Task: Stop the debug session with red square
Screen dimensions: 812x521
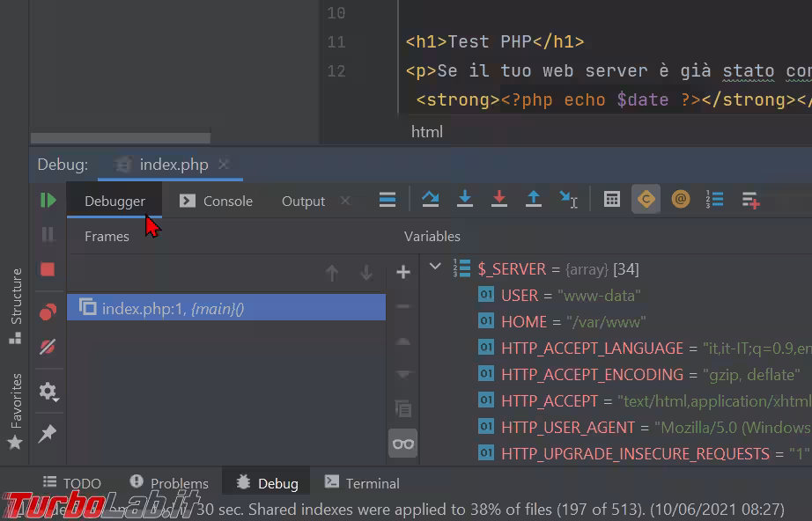Action: tap(48, 269)
